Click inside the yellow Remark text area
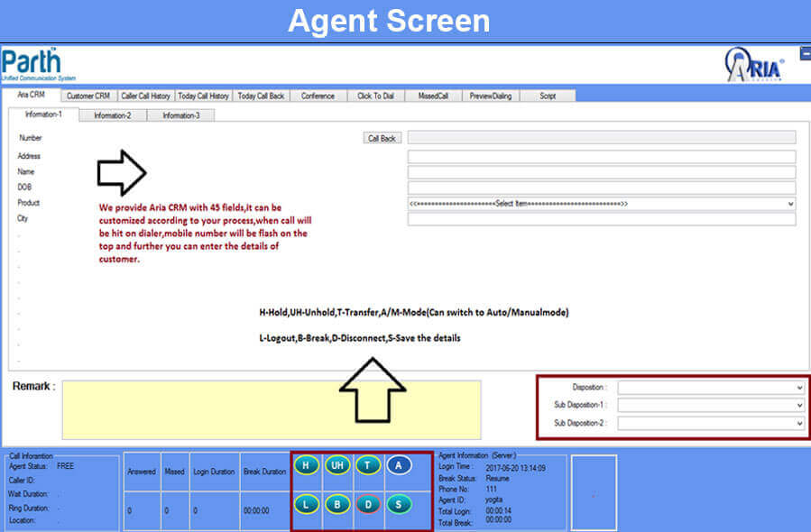Screen dimensions: 811x532 click(x=271, y=409)
